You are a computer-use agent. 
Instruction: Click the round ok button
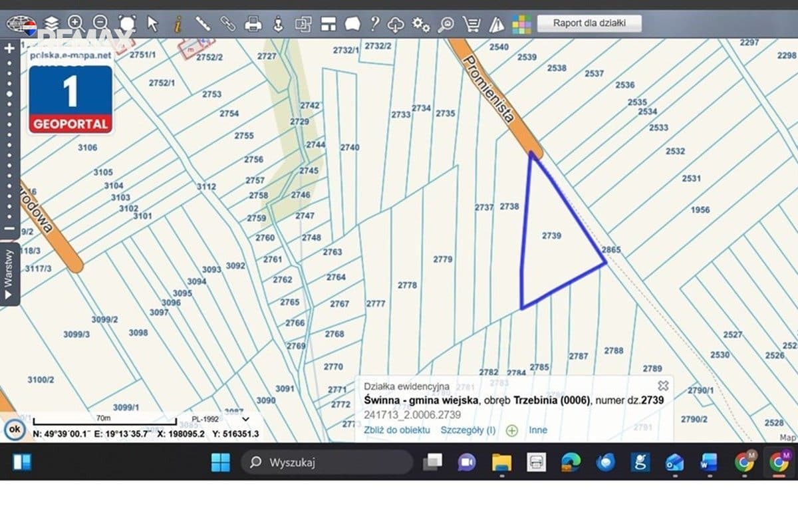(x=14, y=430)
